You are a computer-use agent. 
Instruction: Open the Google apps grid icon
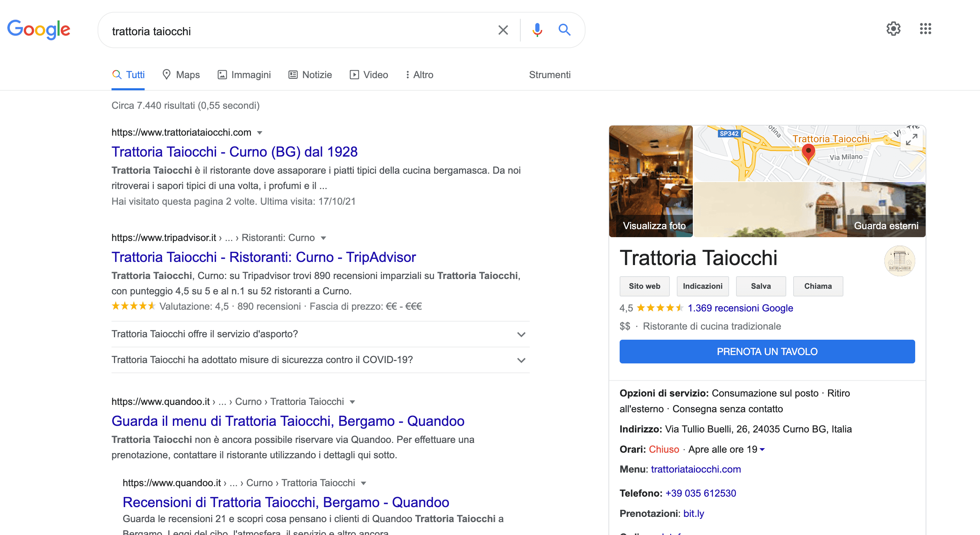pyautogui.click(x=925, y=29)
